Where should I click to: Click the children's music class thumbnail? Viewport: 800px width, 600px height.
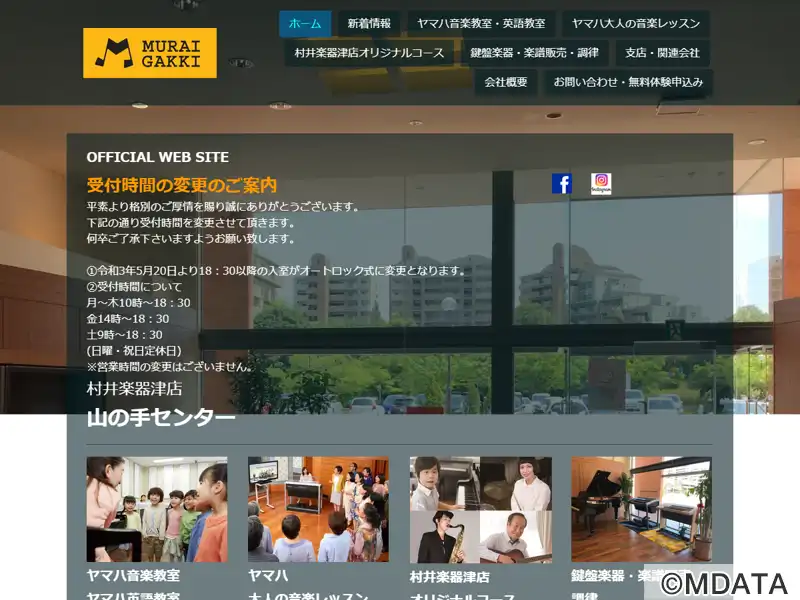pos(157,509)
